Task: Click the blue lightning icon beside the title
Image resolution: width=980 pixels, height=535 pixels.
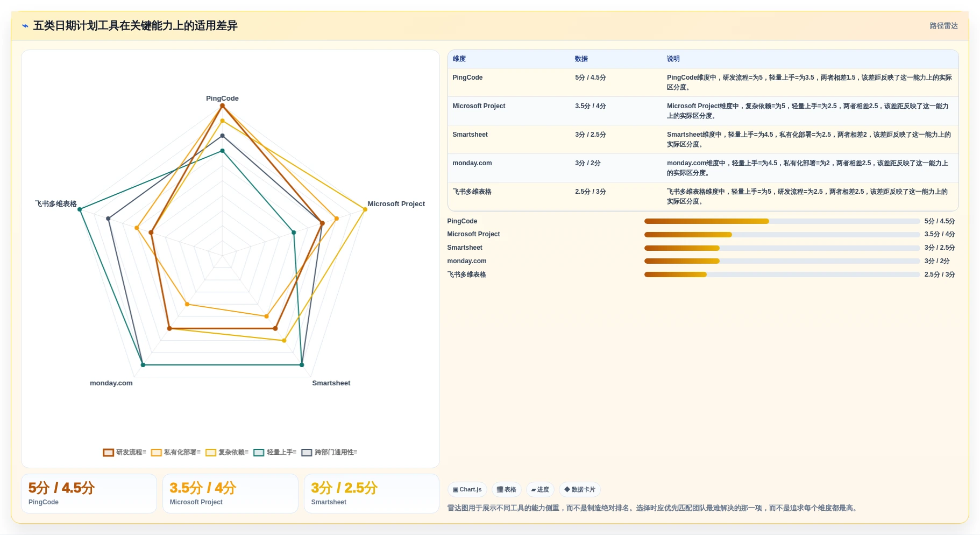Action: click(25, 26)
